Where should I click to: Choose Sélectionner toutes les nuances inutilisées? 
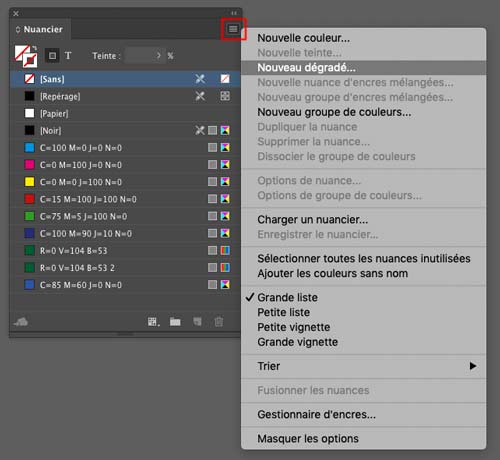(364, 259)
